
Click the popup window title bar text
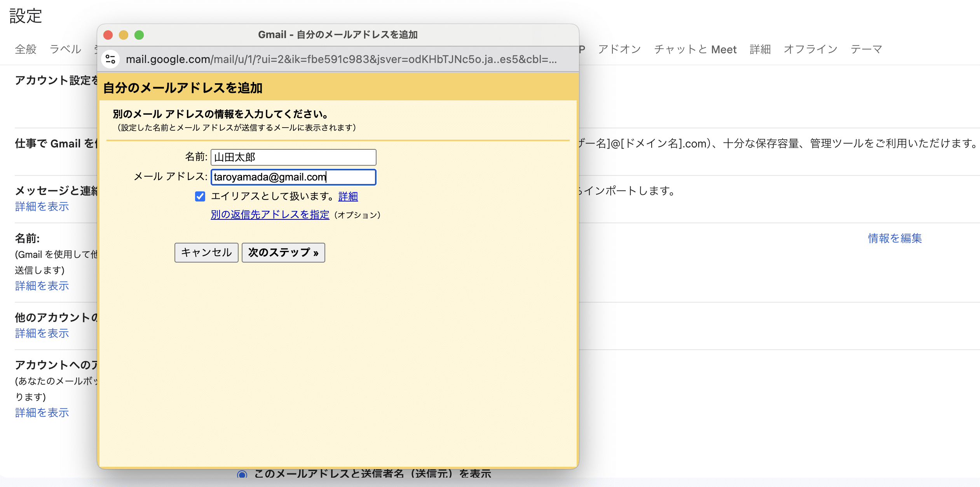point(338,35)
